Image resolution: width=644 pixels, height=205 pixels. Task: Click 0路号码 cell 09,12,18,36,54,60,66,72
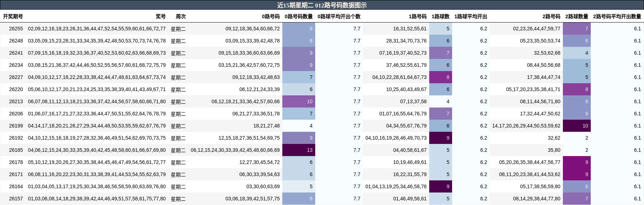pyautogui.click(x=253, y=29)
